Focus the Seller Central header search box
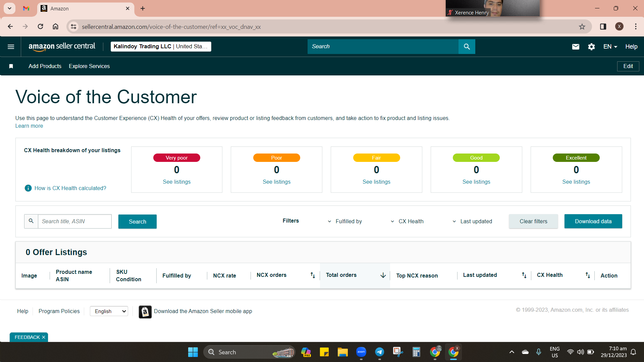644x362 pixels. 383,47
